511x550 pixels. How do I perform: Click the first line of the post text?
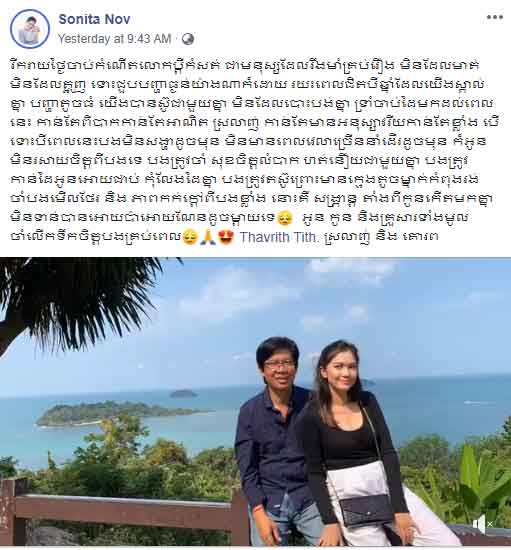click(x=244, y=66)
